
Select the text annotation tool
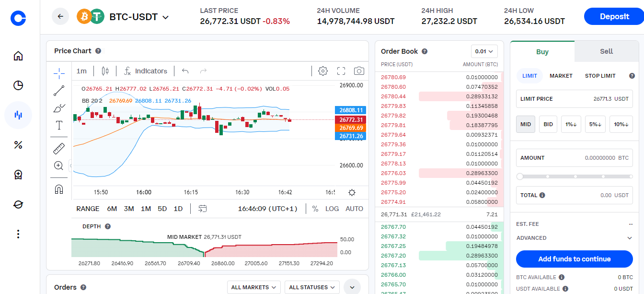pyautogui.click(x=58, y=125)
